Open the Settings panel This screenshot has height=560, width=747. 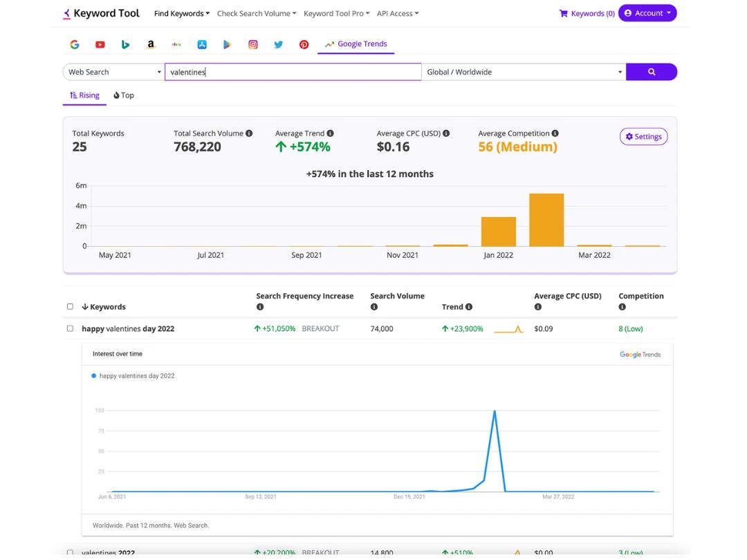pos(643,136)
